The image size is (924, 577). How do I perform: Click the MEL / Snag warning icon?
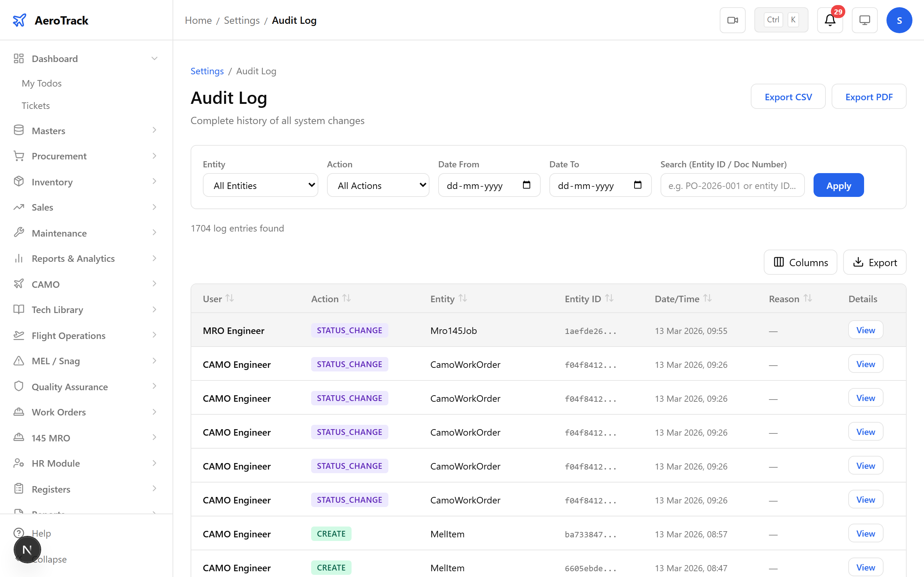pyautogui.click(x=19, y=361)
